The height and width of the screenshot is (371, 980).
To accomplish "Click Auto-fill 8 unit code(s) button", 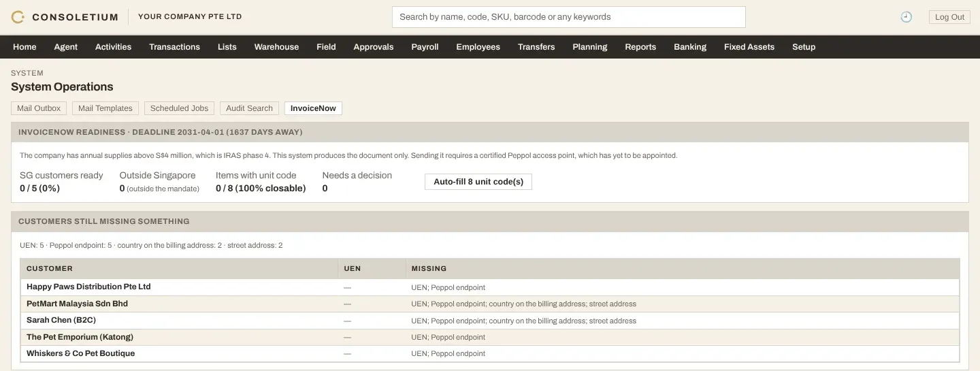I will click(x=478, y=182).
